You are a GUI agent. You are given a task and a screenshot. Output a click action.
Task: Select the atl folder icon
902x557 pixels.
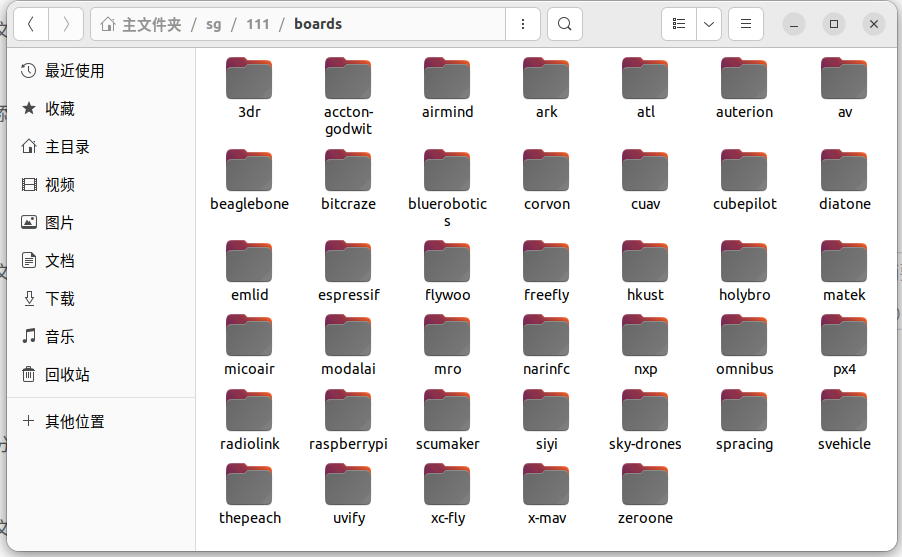645,78
